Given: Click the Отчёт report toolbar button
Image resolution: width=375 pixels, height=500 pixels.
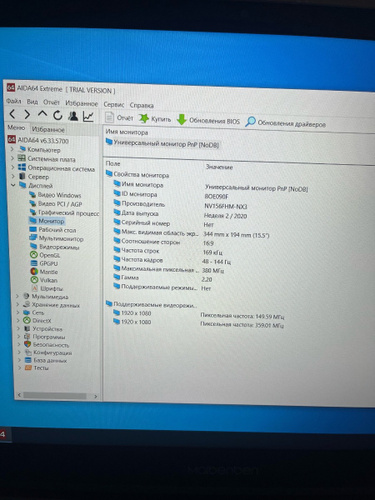Looking at the screenshot, I should (119, 118).
